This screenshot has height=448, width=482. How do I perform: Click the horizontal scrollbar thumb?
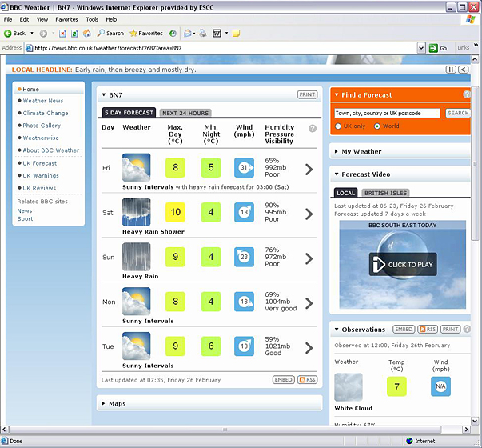point(225,430)
